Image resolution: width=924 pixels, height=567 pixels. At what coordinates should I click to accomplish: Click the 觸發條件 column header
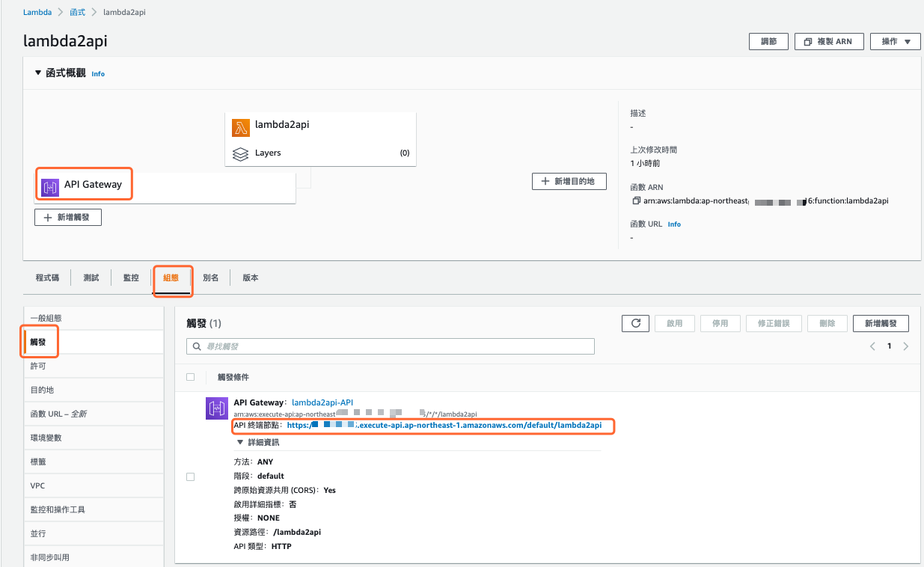click(x=233, y=377)
